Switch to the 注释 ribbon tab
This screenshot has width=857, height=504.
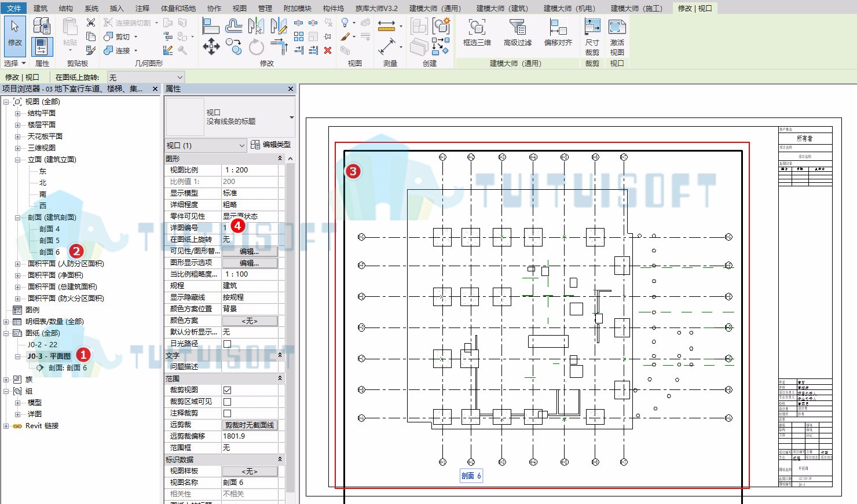pos(142,8)
